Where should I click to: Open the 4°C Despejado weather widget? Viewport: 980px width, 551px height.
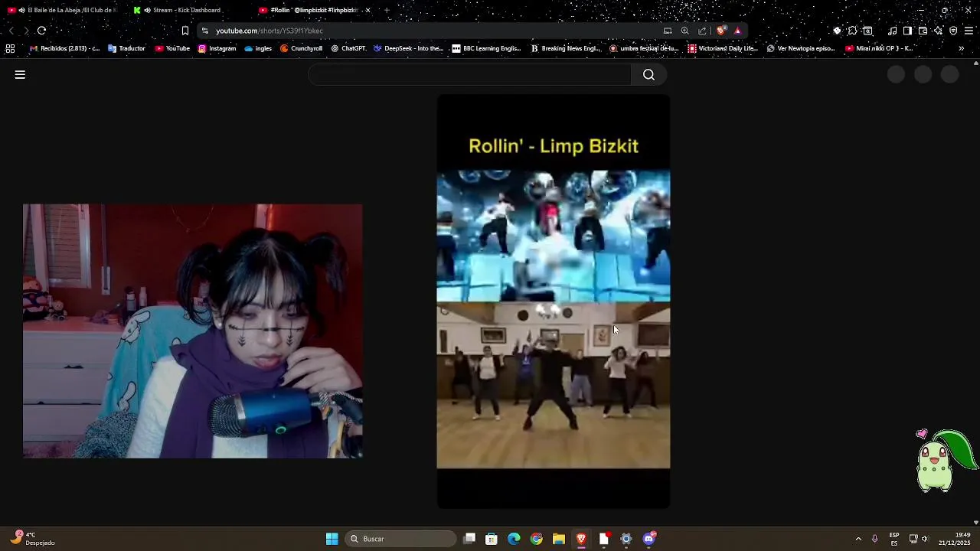point(34,539)
